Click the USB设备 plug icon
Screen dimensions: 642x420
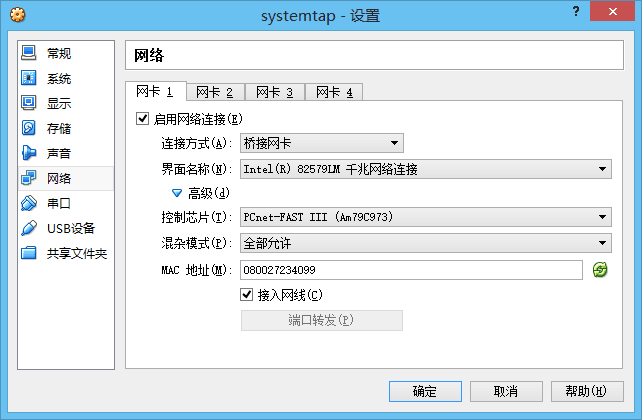29,228
